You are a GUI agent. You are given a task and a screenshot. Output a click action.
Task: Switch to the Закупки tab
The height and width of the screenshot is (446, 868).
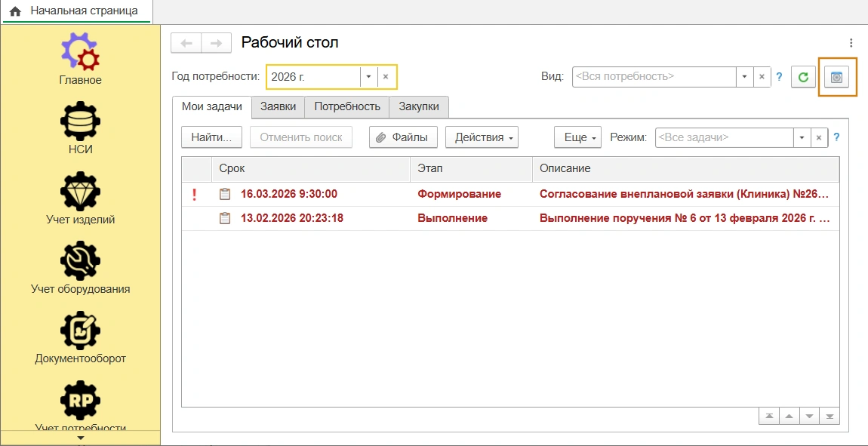[x=419, y=107]
